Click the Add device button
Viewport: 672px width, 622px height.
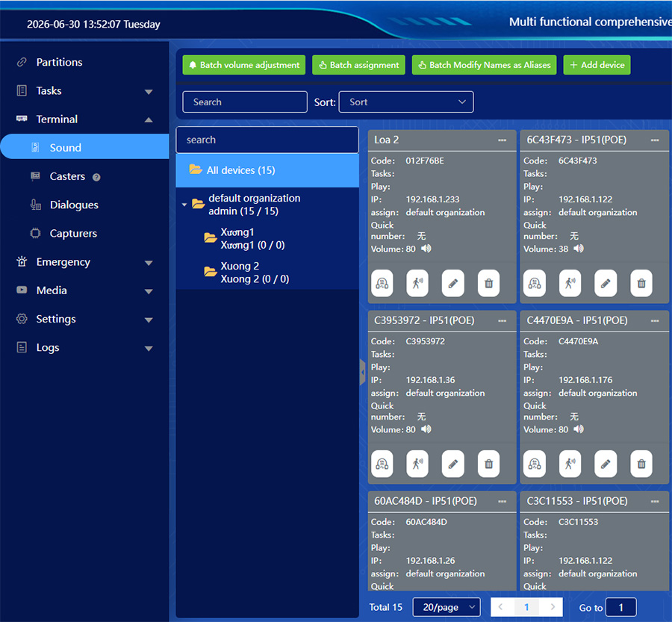click(597, 65)
